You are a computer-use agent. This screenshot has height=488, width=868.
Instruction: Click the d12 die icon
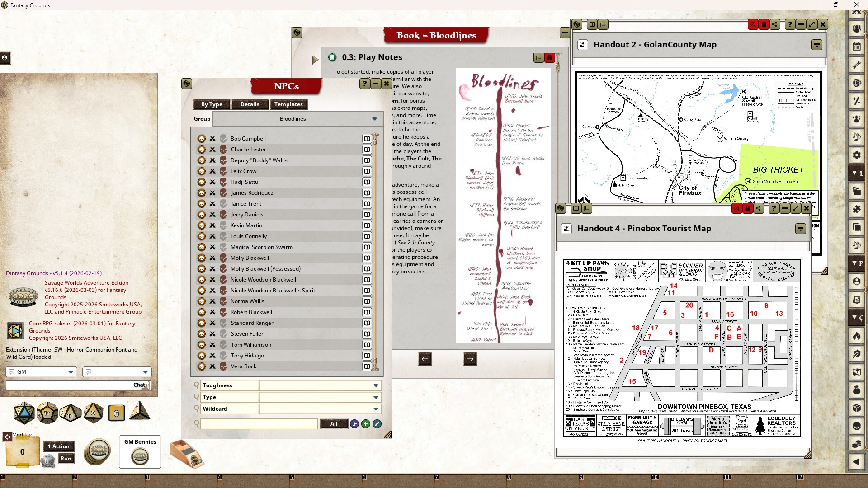tap(47, 413)
